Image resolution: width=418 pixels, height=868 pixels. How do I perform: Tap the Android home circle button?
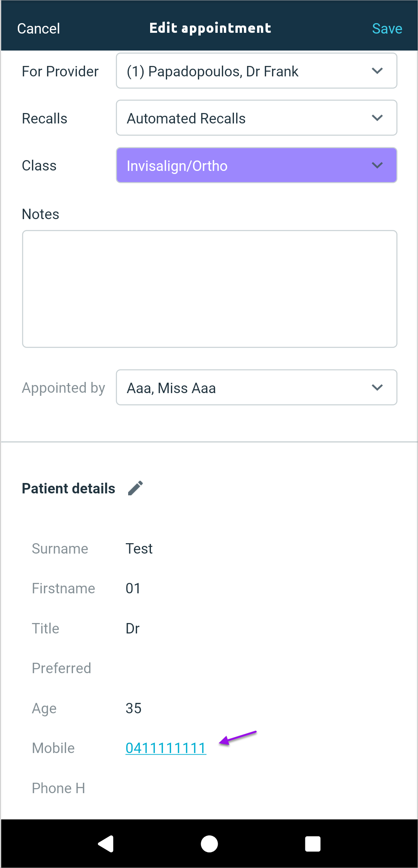coord(209,844)
